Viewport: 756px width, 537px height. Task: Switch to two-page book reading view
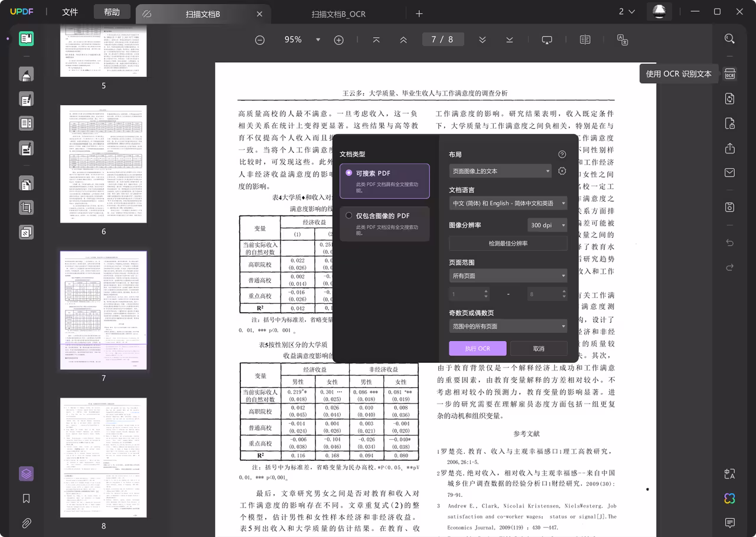(x=585, y=39)
